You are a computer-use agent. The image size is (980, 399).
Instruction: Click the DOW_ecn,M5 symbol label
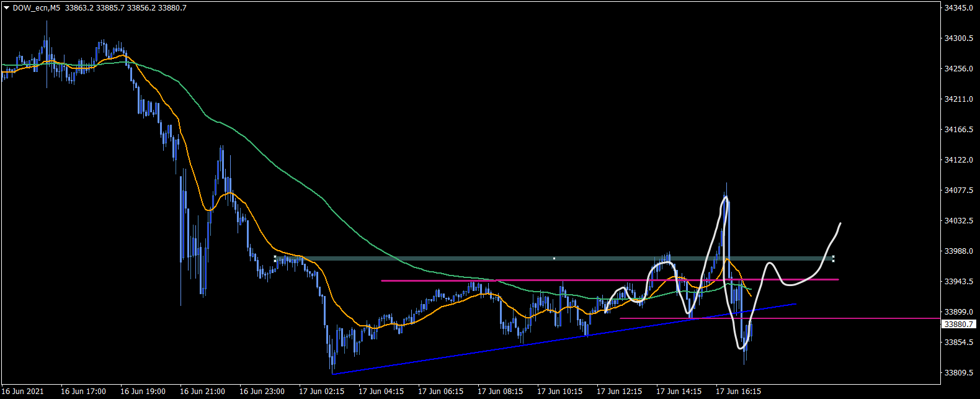pos(37,8)
